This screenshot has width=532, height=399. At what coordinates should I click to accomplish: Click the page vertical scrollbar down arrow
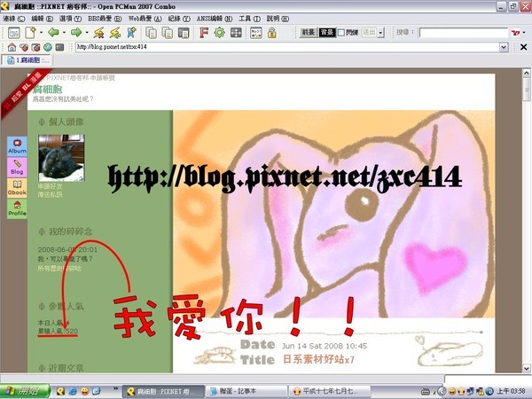point(526,368)
